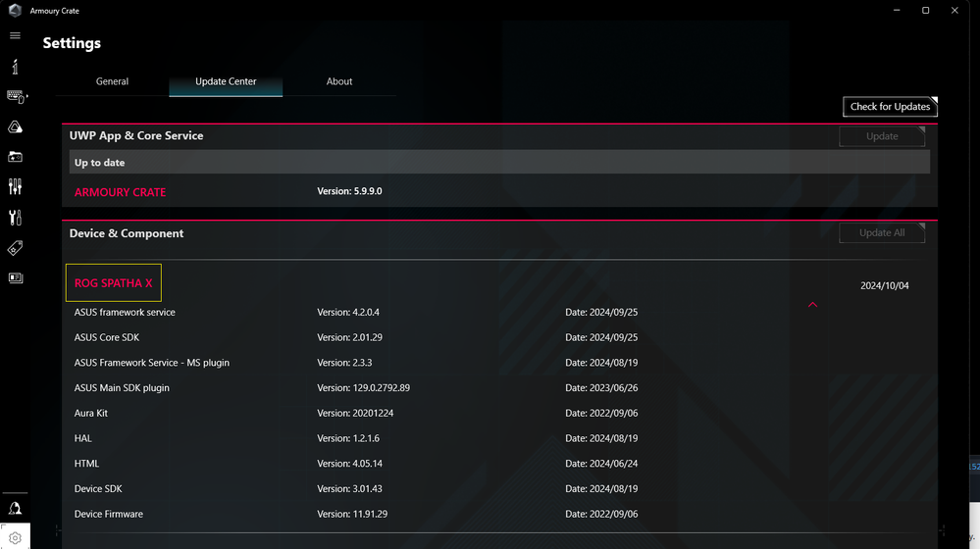The image size is (980, 549).
Task: Select the ASUS Core SDK row
Action: coord(499,337)
